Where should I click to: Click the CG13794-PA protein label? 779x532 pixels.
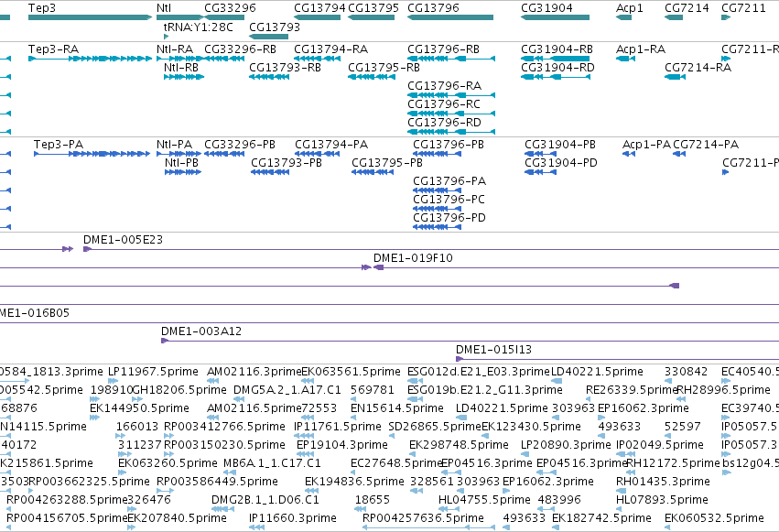(331, 145)
